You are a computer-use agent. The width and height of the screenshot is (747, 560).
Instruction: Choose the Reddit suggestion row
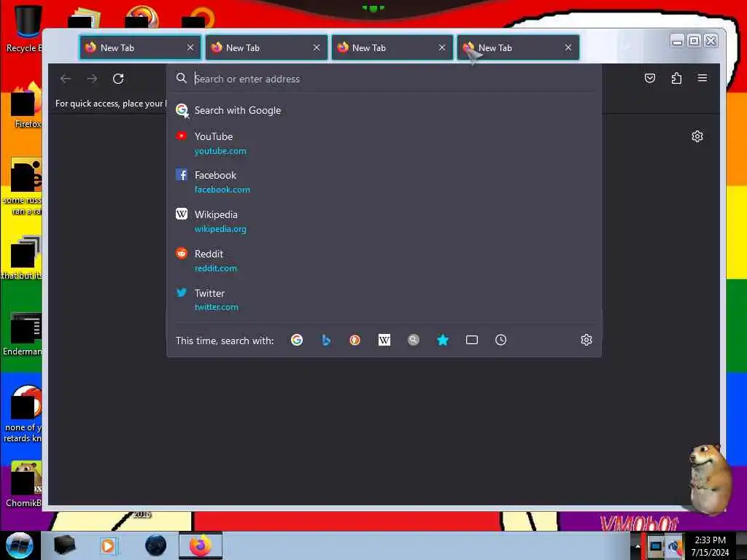tap(384, 260)
